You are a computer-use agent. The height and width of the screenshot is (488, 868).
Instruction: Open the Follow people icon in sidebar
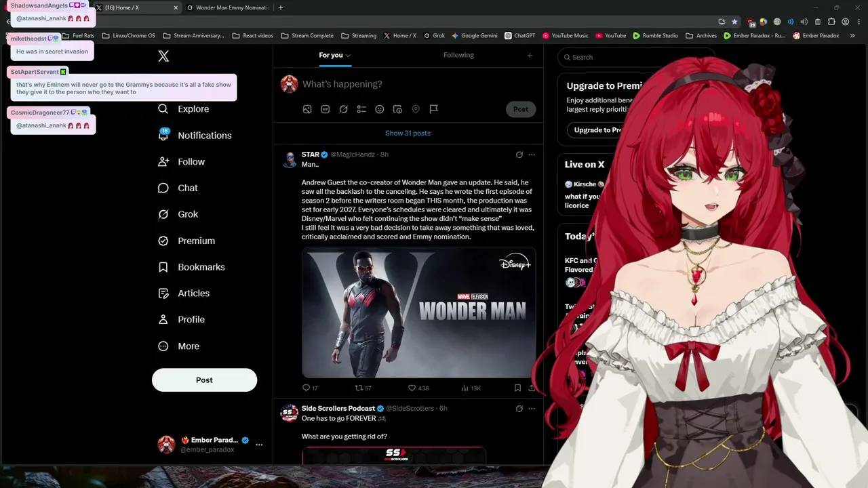[163, 162]
